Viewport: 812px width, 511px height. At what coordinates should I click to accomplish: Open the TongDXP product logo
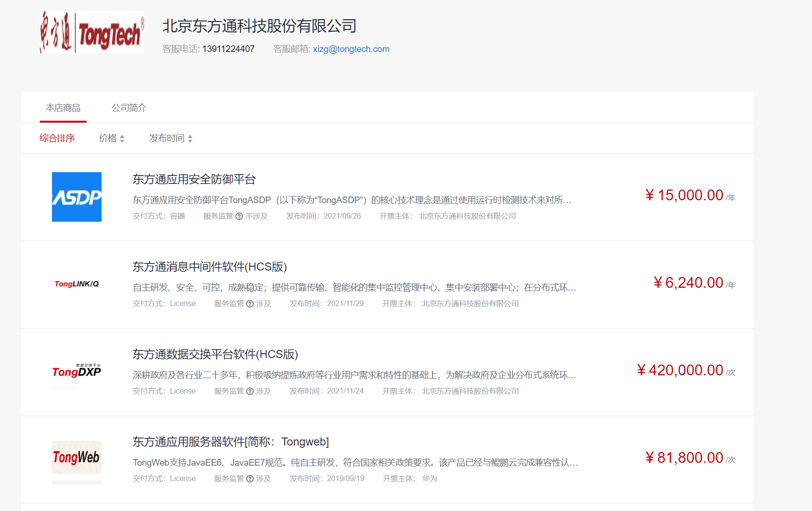(77, 371)
